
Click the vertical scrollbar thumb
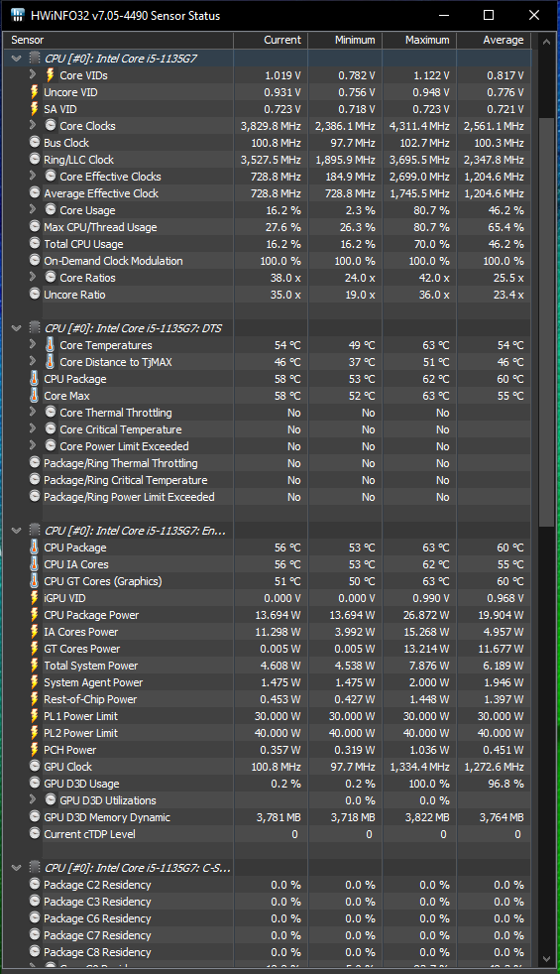point(546,323)
